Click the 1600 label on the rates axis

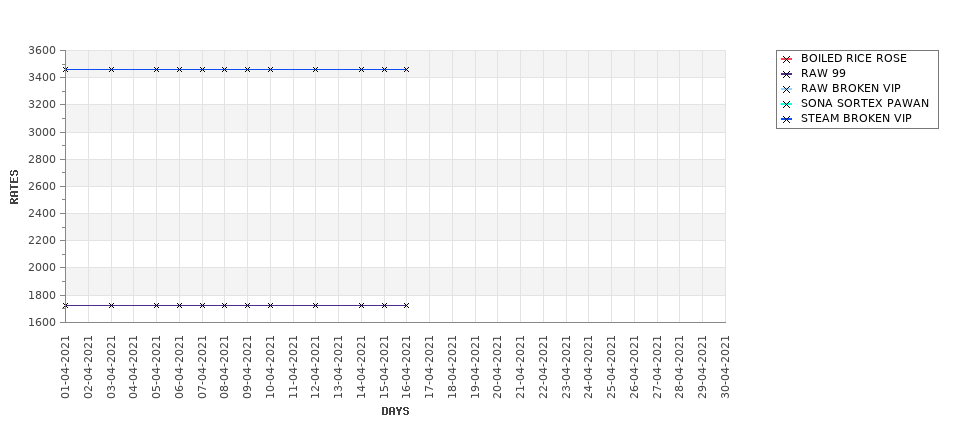tap(42, 322)
